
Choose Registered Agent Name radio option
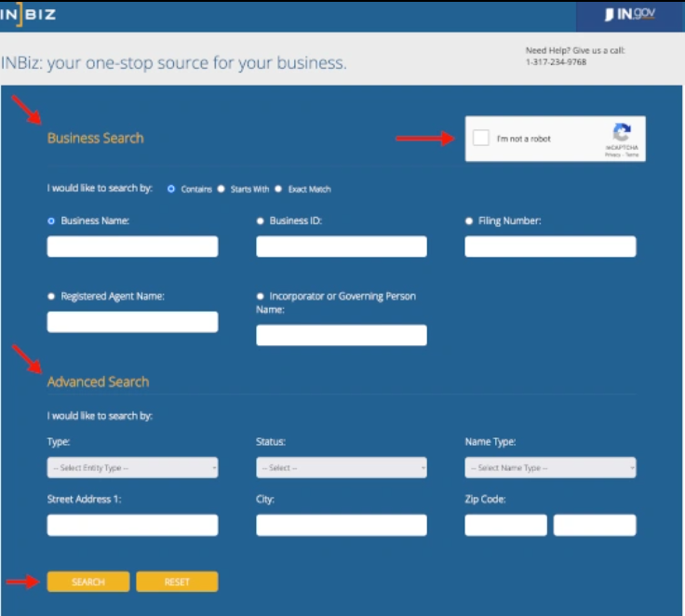(51, 296)
